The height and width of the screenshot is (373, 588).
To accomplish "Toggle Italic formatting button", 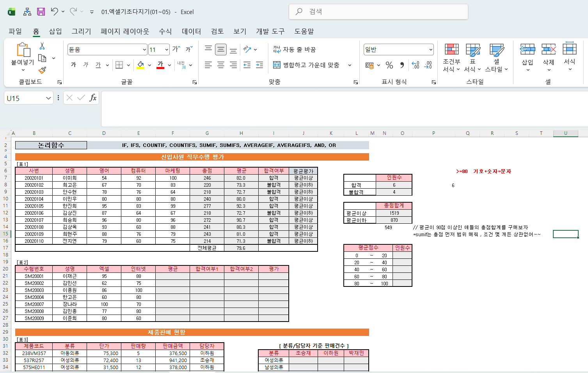I will [x=86, y=65].
